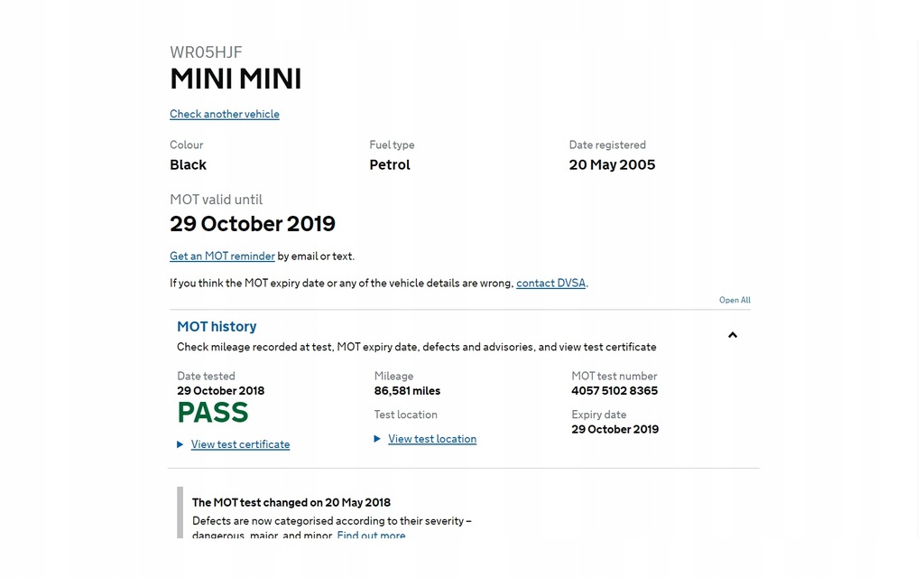Screen dimensions: 924x578
Task: Click the 86,581 miles mileage value
Action: (x=407, y=391)
